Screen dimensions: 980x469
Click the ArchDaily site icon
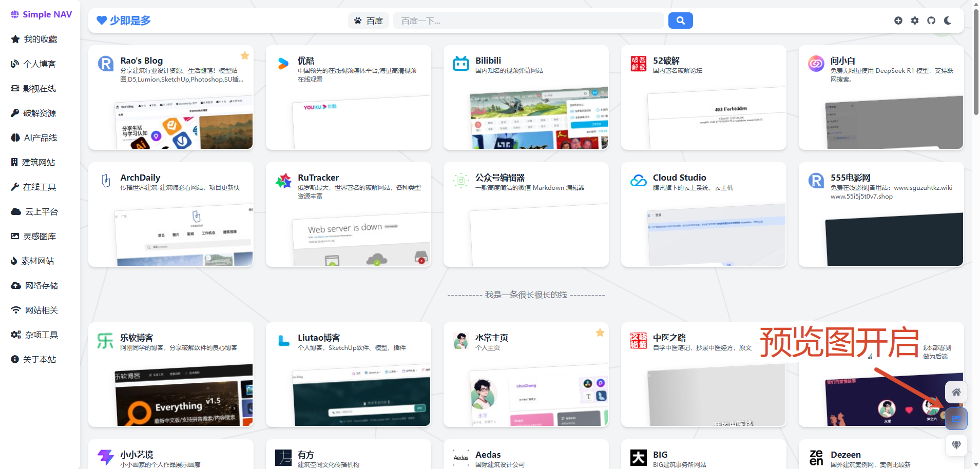105,181
